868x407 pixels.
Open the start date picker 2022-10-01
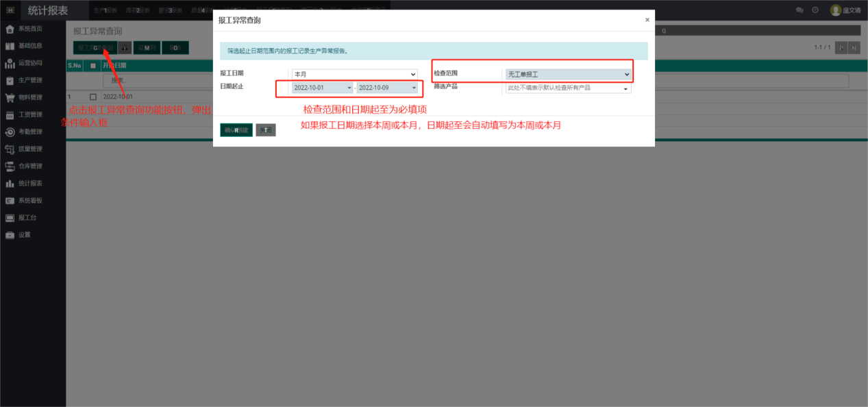(x=322, y=88)
